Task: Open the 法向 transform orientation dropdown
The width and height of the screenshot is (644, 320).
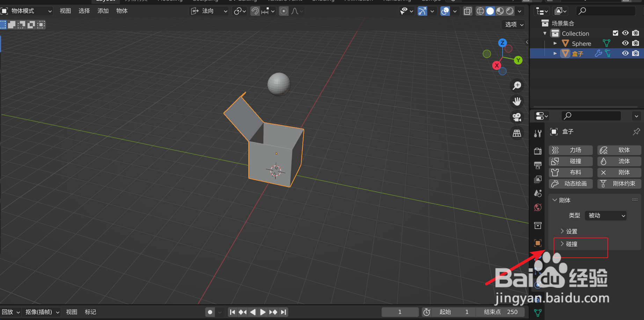Action: pos(209,11)
